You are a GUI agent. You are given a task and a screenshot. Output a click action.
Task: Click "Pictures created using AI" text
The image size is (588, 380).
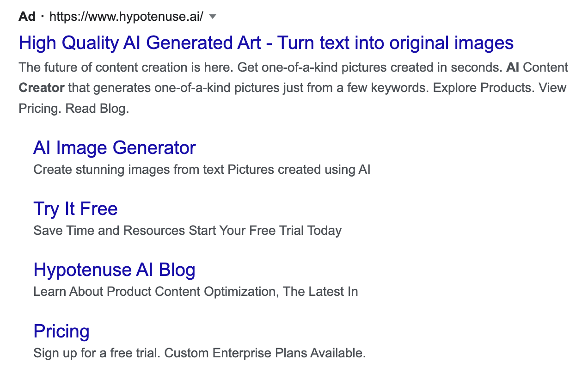tap(299, 170)
